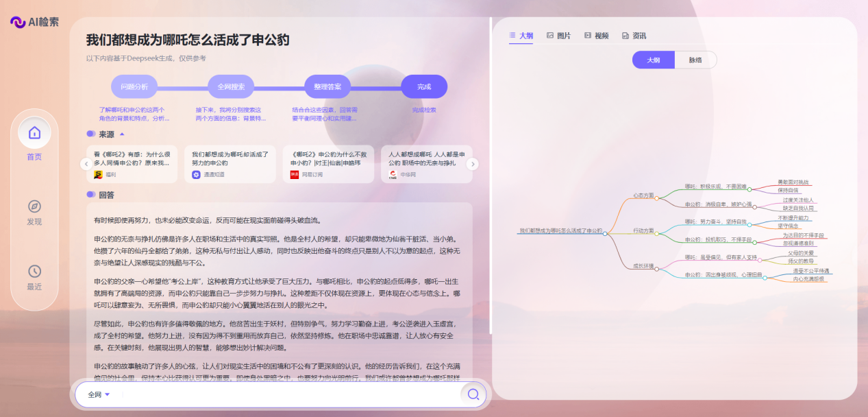Click the 父母的关爱 leaf node

[801, 253]
